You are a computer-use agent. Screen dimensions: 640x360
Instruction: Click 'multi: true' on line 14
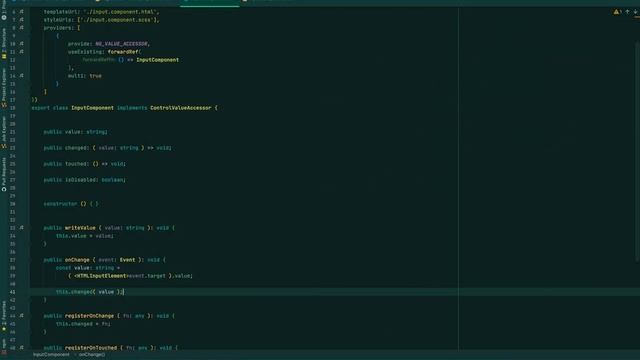85,76
